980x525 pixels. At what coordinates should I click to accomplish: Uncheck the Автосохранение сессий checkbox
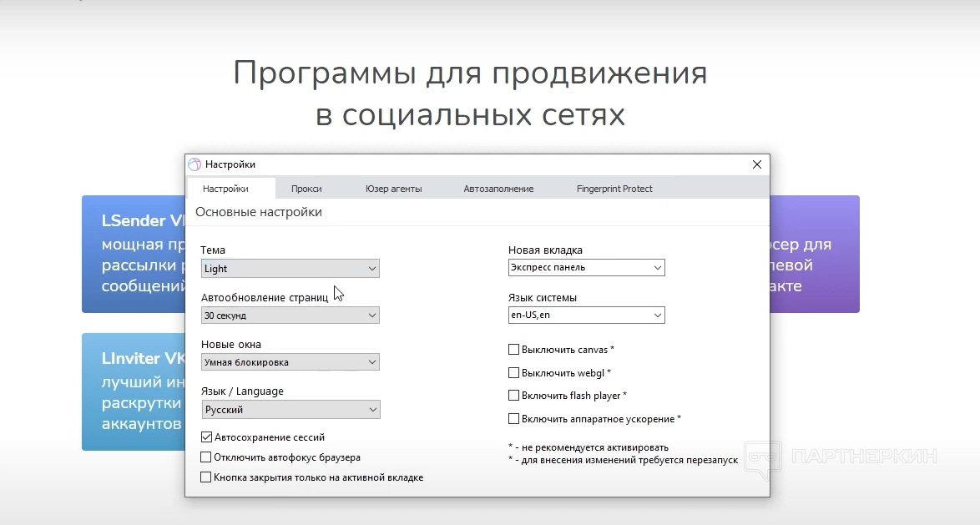pos(206,437)
